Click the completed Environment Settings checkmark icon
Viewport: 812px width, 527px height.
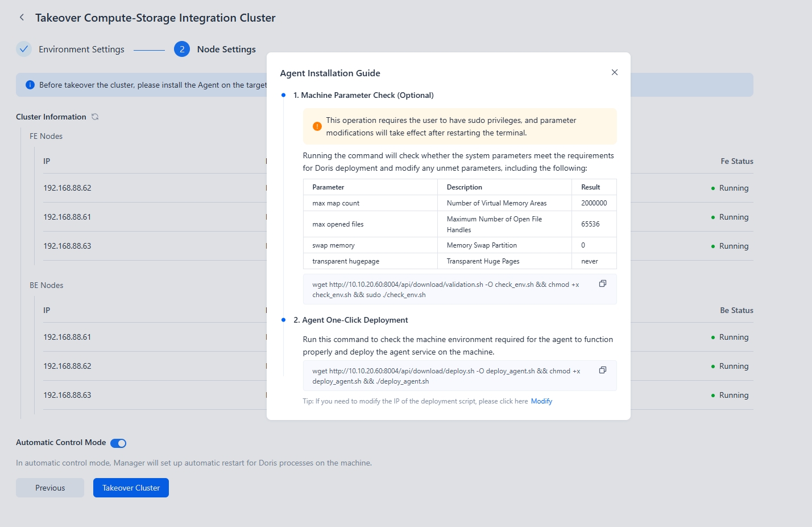tap(24, 49)
